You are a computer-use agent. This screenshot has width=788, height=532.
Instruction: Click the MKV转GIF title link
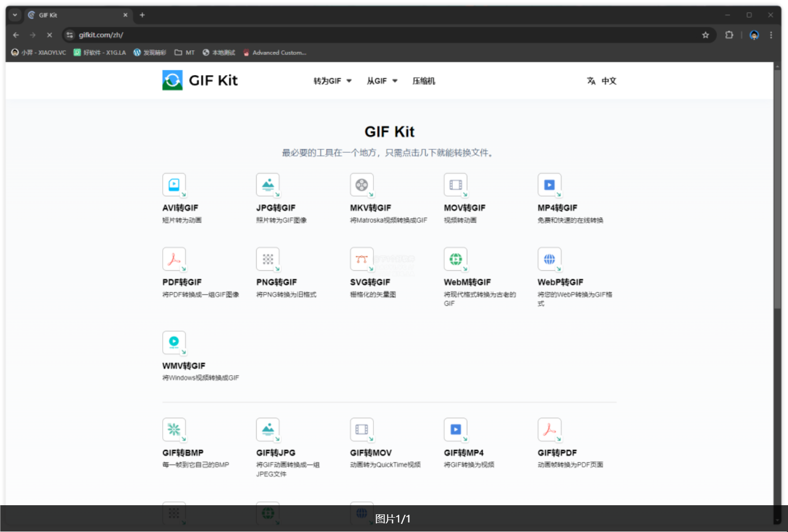coord(371,208)
